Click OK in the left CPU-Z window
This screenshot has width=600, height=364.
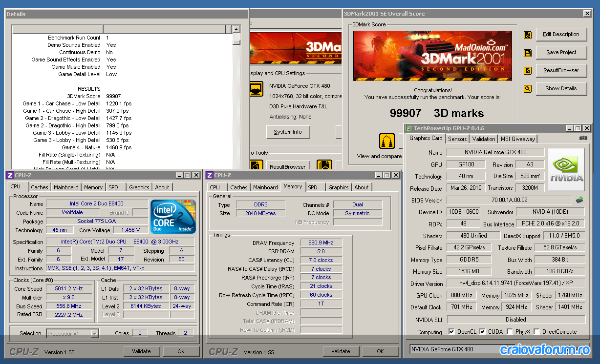pyautogui.click(x=181, y=351)
